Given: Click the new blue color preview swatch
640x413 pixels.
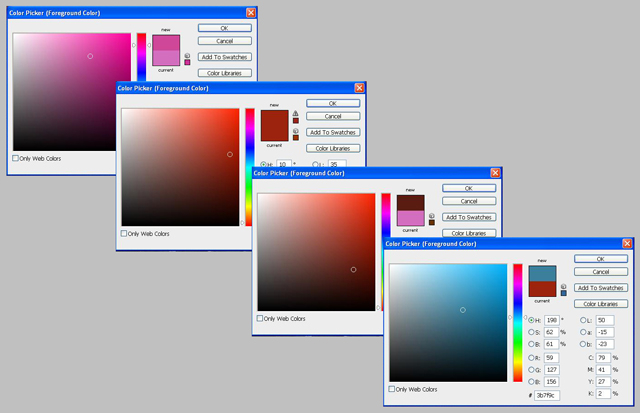Looking at the screenshot, I should pos(542,273).
